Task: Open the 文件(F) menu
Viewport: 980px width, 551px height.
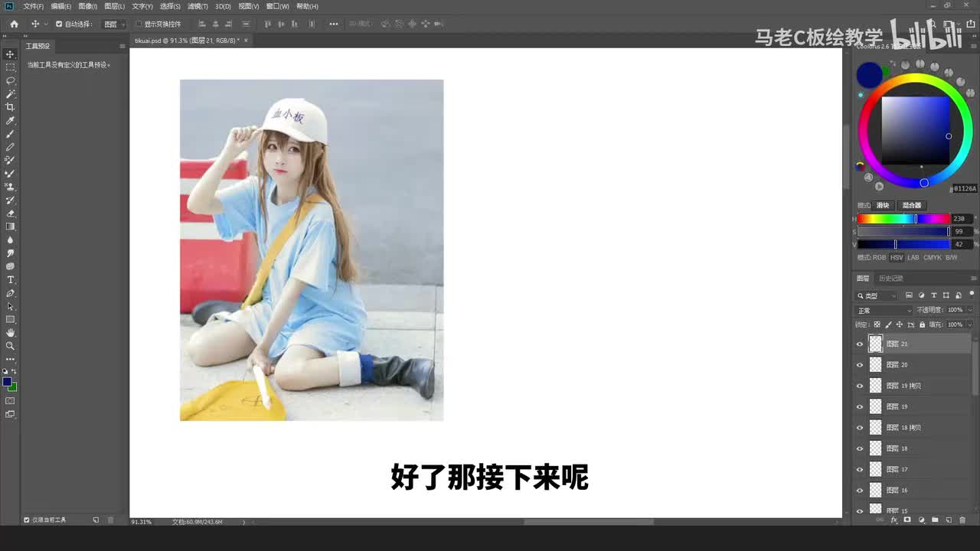Action: click(34, 6)
